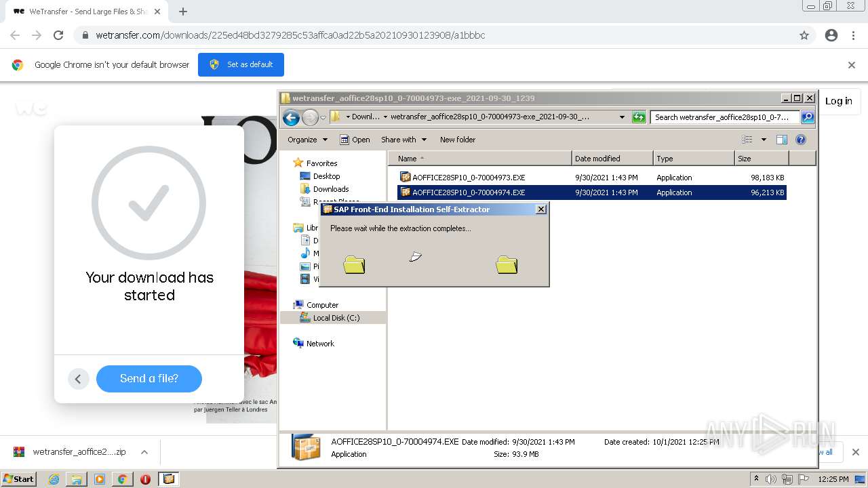Open Chrome three-dot menu
This screenshot has height=488, width=868.
853,35
